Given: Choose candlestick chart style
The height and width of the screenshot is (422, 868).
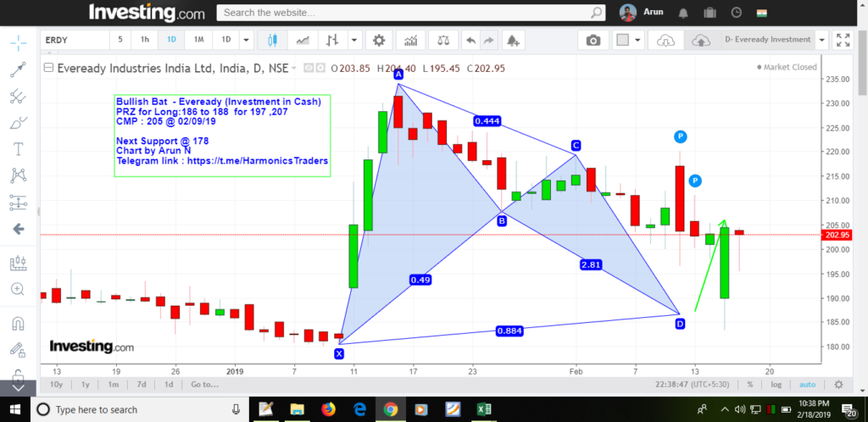Looking at the screenshot, I should click(271, 40).
